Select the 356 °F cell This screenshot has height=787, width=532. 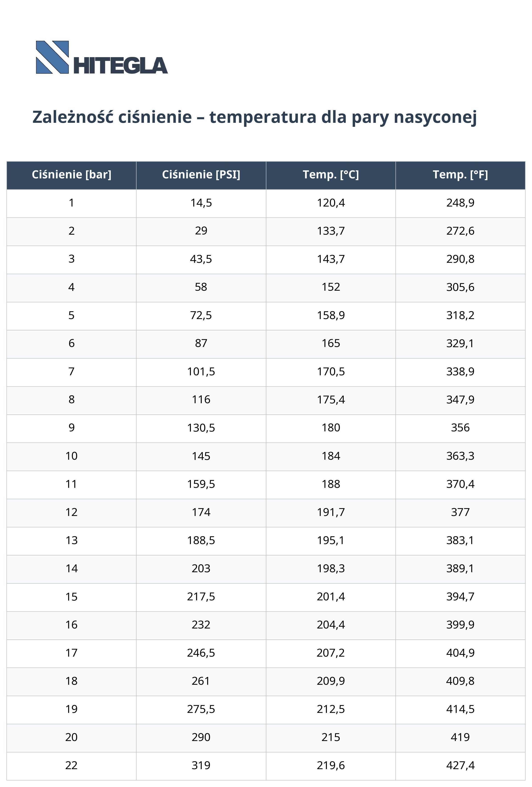tap(460, 428)
